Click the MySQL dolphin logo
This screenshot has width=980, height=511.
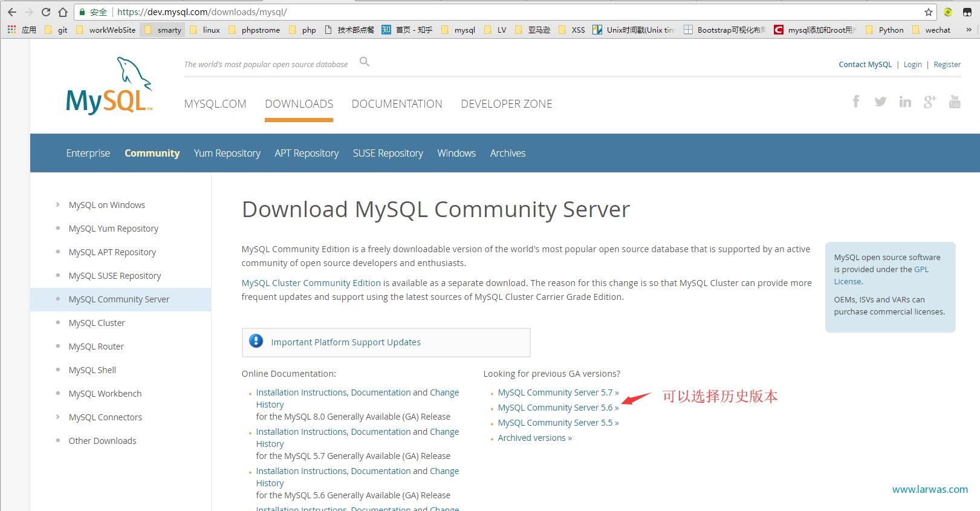click(x=109, y=86)
